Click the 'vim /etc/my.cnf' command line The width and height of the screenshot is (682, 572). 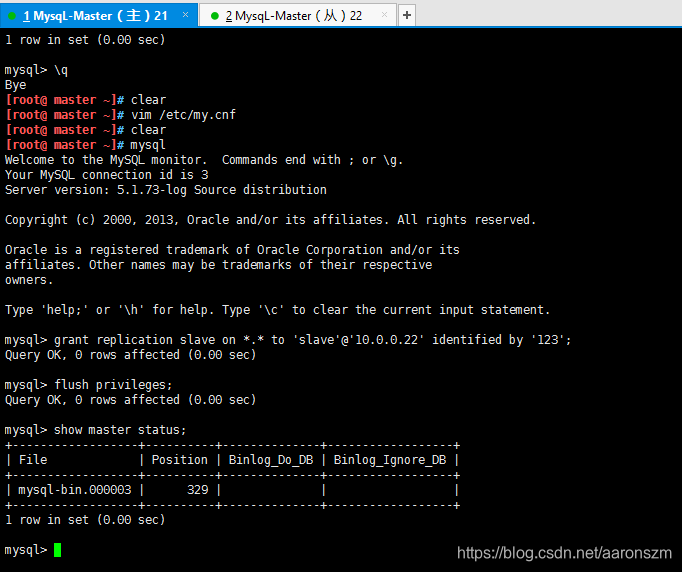[120, 115]
